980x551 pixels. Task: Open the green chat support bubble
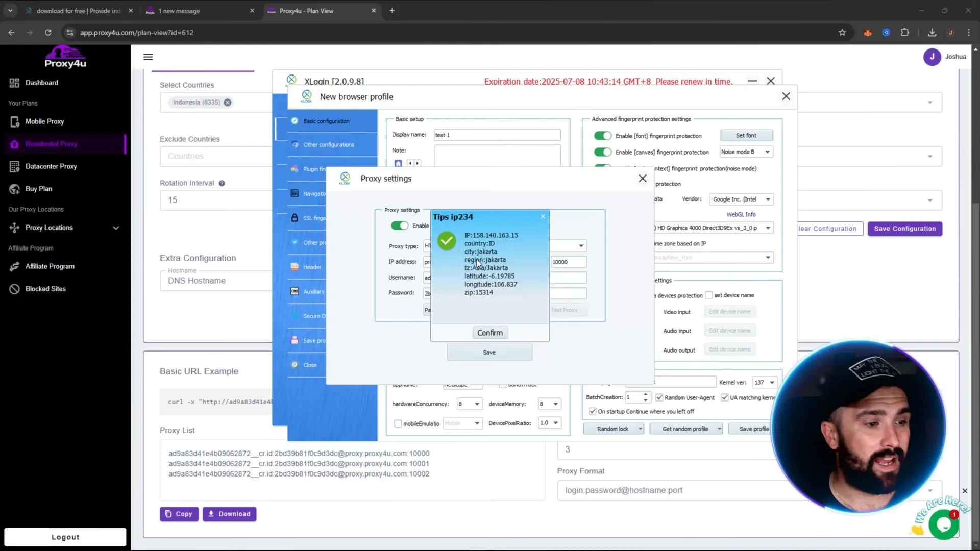[x=943, y=524]
